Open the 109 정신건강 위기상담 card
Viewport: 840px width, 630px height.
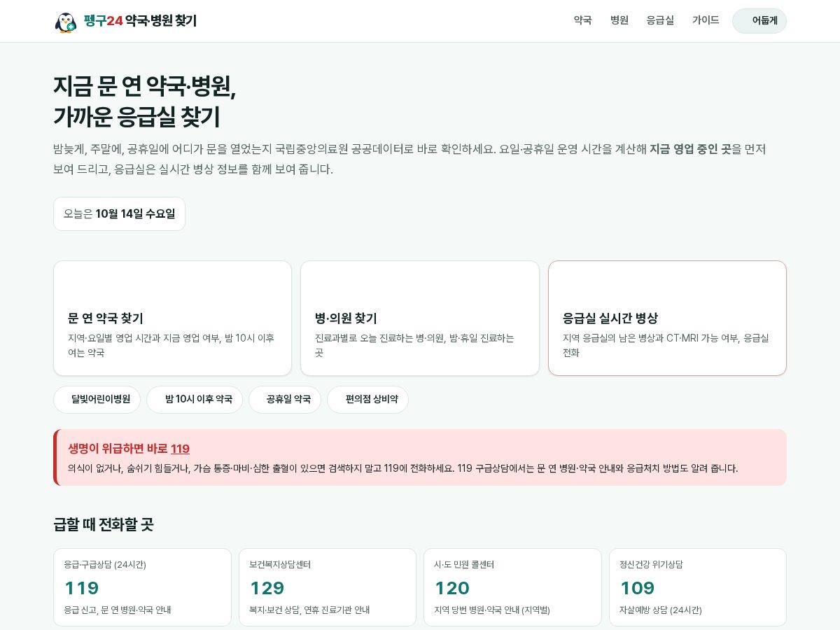pos(698,587)
